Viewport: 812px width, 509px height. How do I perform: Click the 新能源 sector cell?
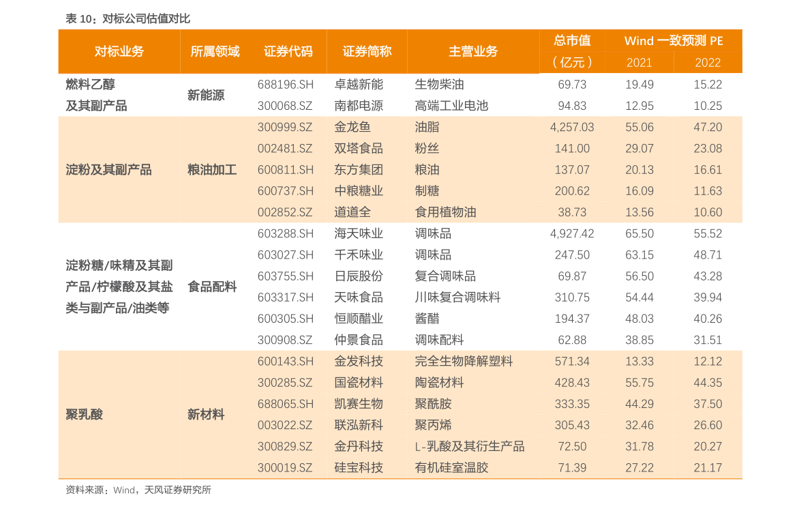(206, 95)
